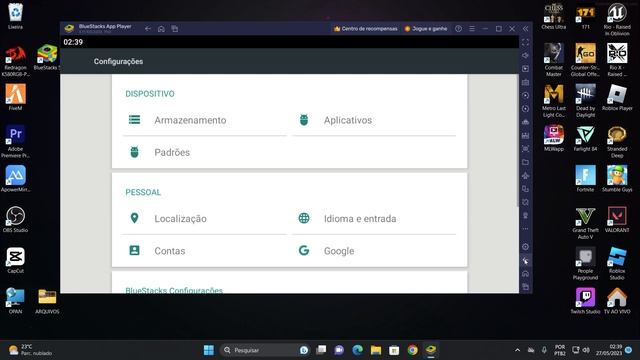Open weather widget showing 23°C
Viewport: 640px width, 360px height.
pyautogui.click(x=31, y=350)
